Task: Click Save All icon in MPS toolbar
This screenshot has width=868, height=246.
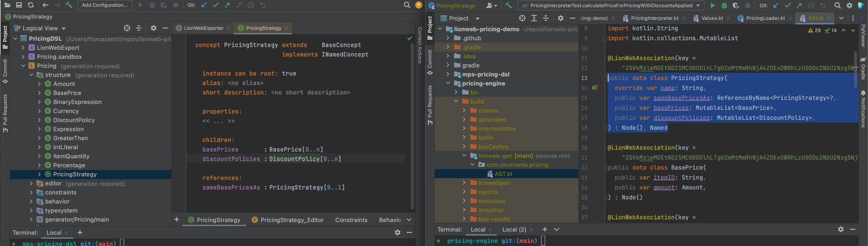Action: (x=19, y=5)
